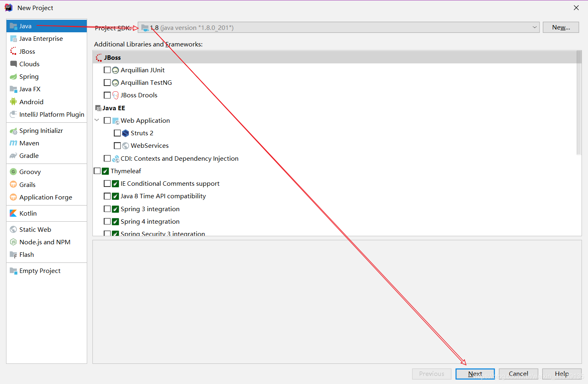
Task: Click the Next button
Action: click(475, 374)
